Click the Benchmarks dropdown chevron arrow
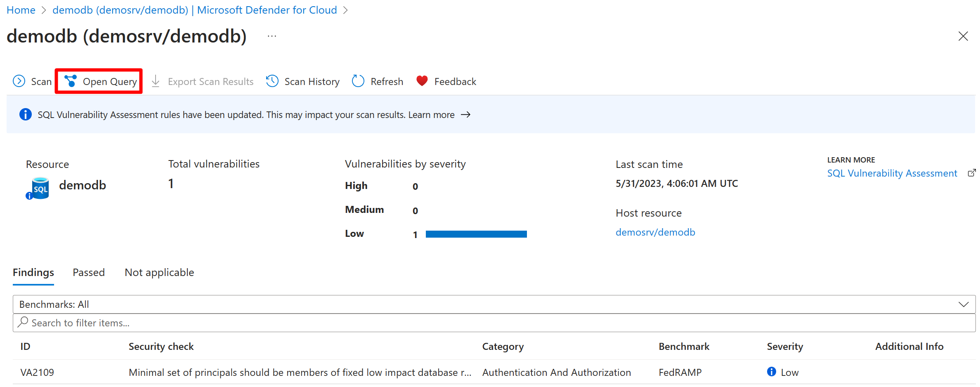The width and height of the screenshot is (980, 387). pyautogui.click(x=963, y=304)
